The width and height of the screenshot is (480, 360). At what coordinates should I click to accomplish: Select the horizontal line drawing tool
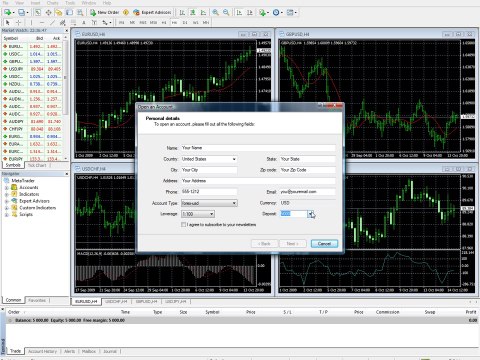tap(42, 22)
